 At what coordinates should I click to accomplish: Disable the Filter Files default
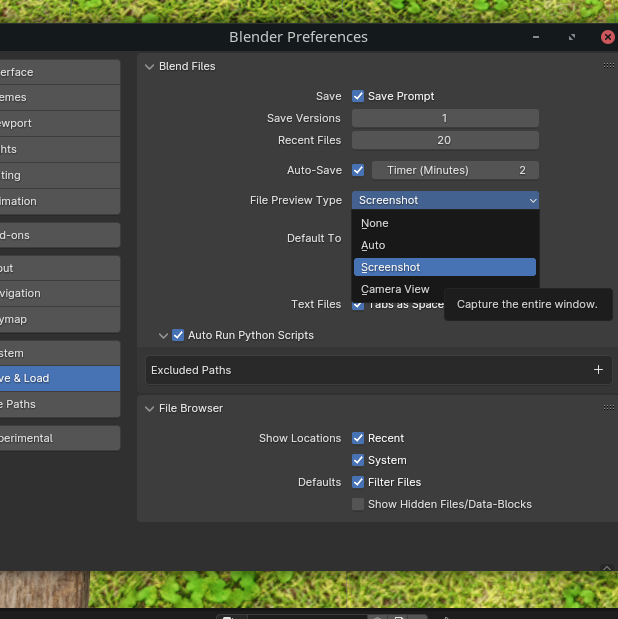(x=358, y=482)
